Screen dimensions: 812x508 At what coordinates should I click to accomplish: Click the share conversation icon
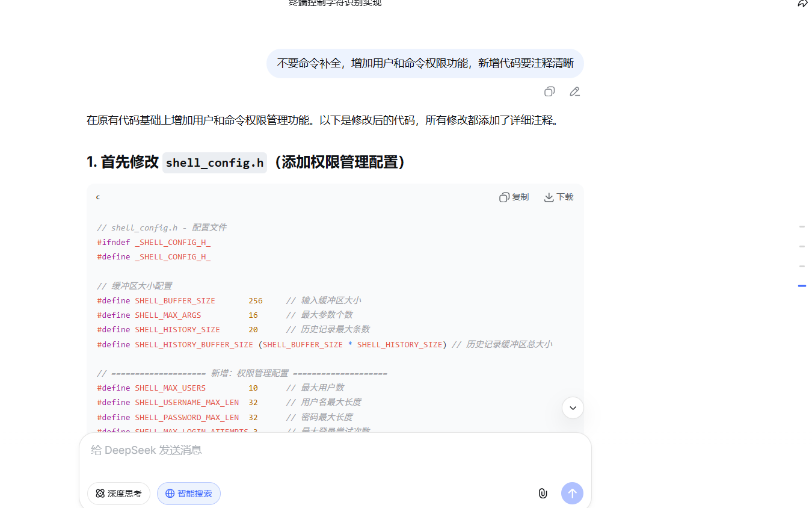802,4
